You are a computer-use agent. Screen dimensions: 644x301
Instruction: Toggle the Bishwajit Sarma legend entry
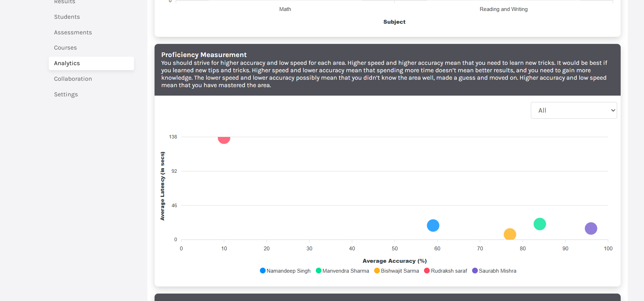coord(396,271)
